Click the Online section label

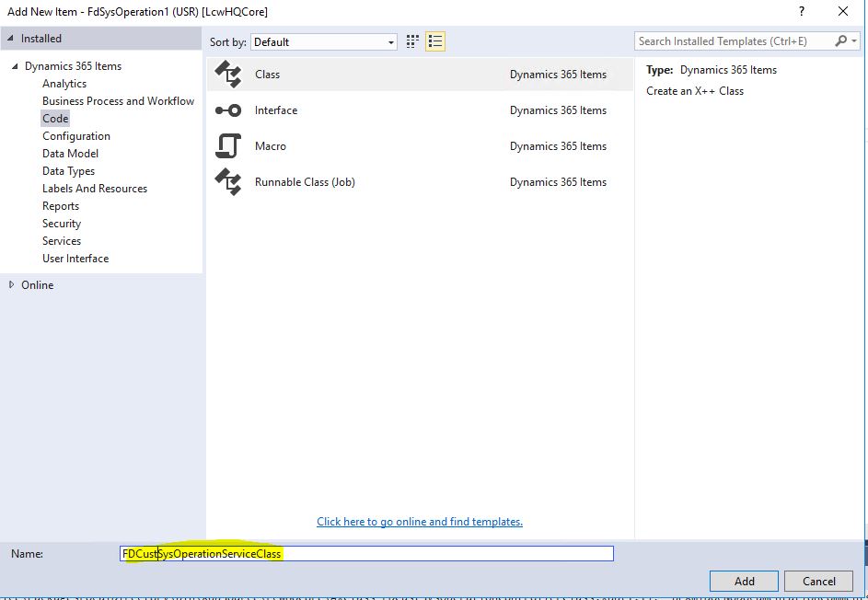point(38,285)
